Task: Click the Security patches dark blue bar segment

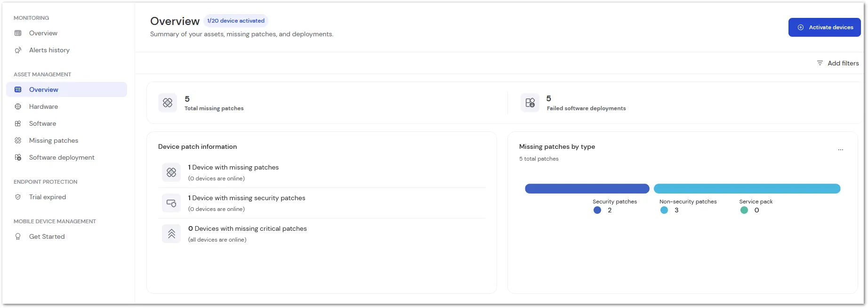Action: pos(587,188)
